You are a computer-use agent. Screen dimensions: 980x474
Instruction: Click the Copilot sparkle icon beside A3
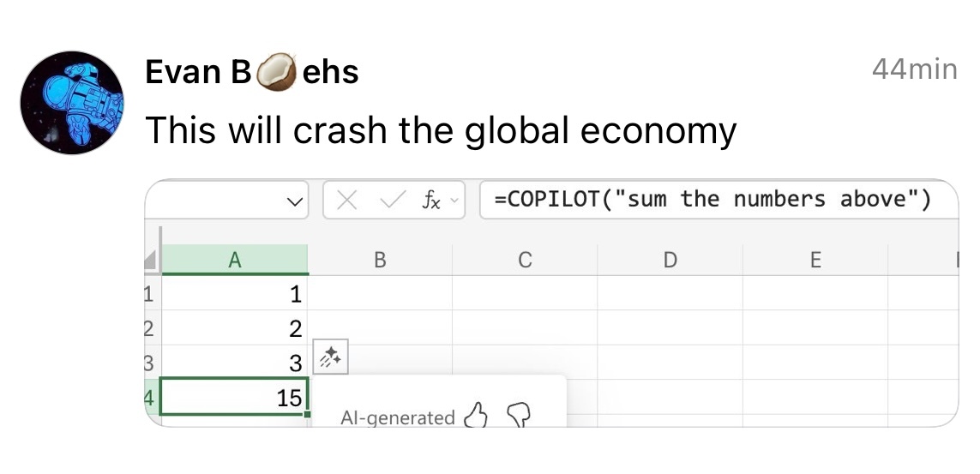330,358
